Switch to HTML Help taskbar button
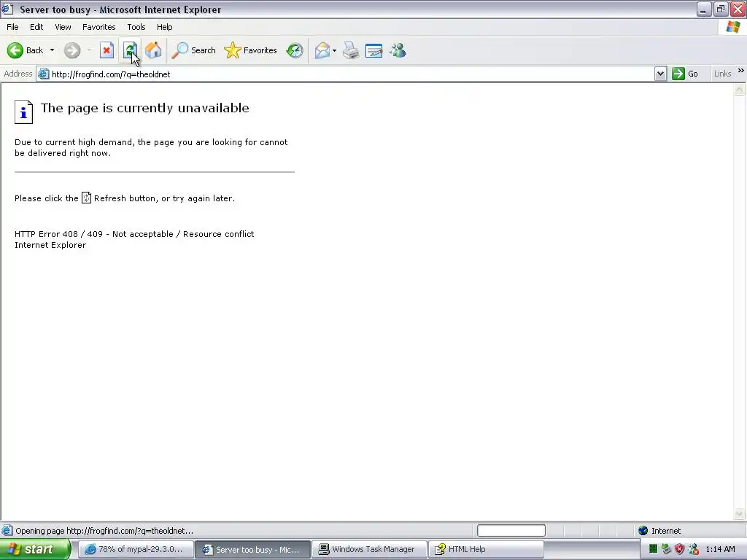Image resolution: width=747 pixels, height=560 pixels. tap(486, 549)
